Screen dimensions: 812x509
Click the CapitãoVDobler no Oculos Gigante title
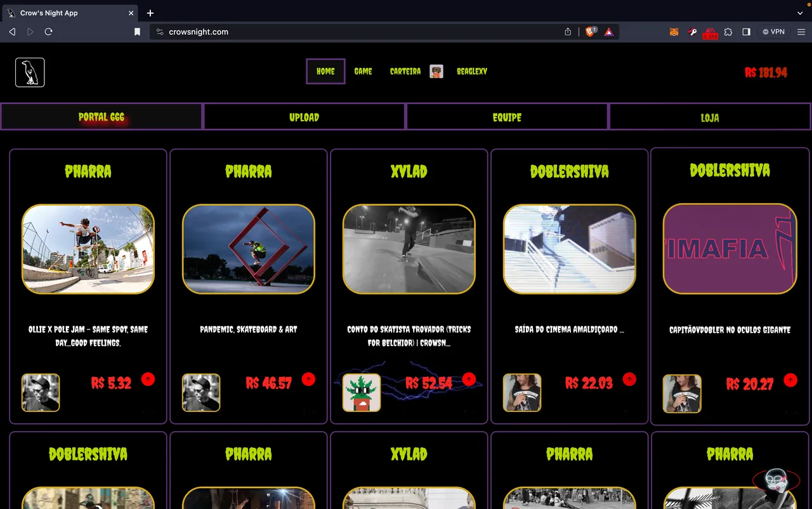730,330
